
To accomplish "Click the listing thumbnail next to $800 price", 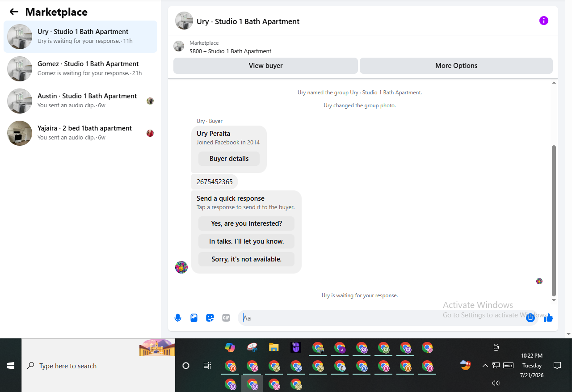I will pos(179,46).
